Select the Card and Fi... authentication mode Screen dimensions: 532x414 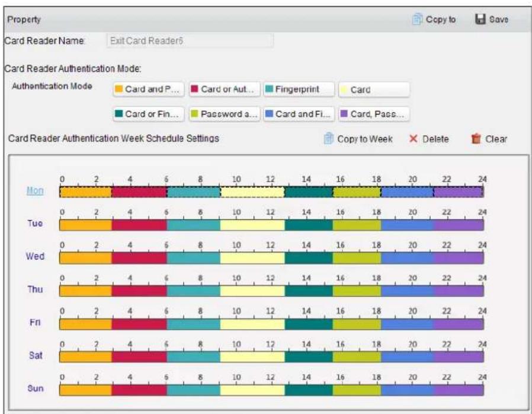click(x=299, y=114)
